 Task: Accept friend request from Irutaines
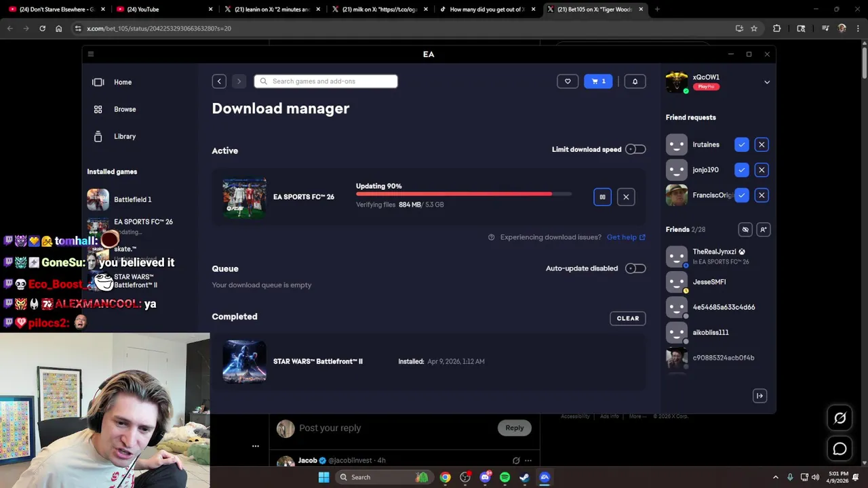(742, 144)
